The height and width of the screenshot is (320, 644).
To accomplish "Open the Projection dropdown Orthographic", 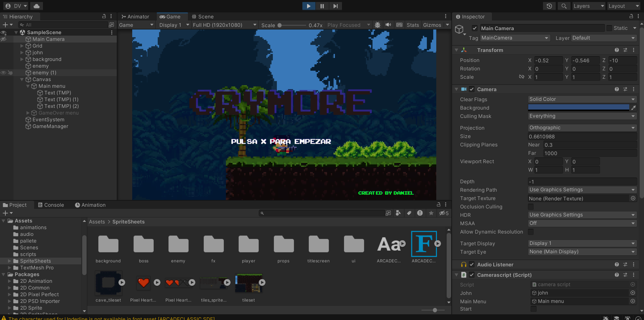I will (x=582, y=128).
